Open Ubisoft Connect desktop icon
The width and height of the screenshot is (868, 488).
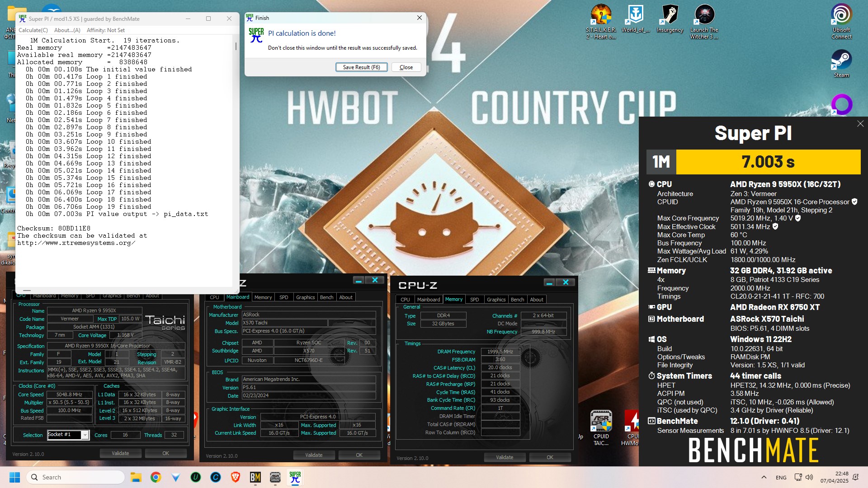point(841,21)
